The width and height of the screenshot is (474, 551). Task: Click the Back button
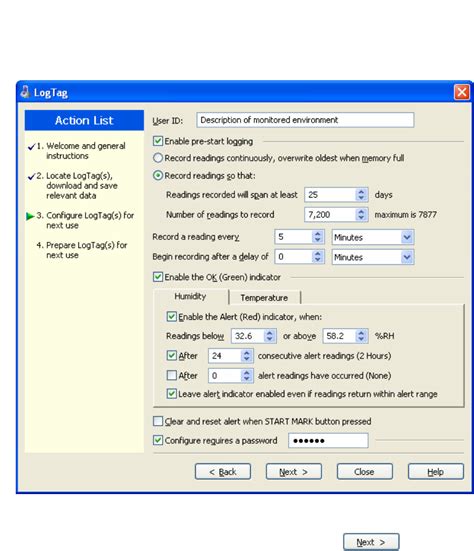[223, 472]
